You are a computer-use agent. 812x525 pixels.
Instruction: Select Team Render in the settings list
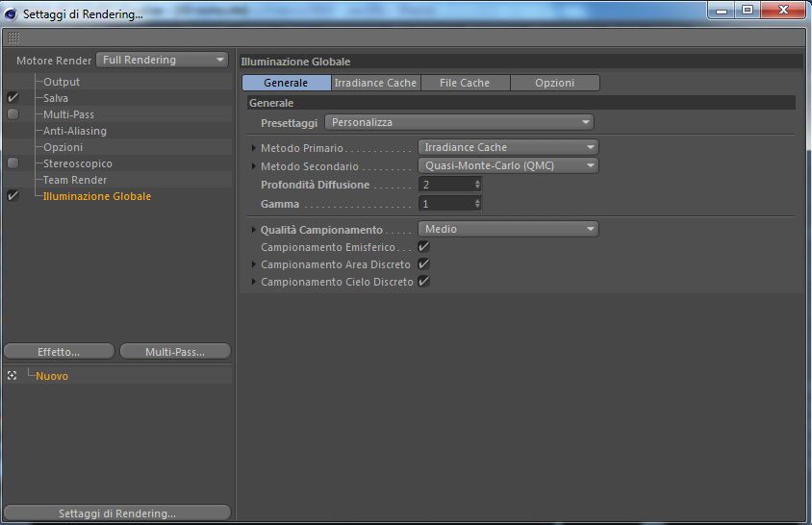pyautogui.click(x=75, y=180)
